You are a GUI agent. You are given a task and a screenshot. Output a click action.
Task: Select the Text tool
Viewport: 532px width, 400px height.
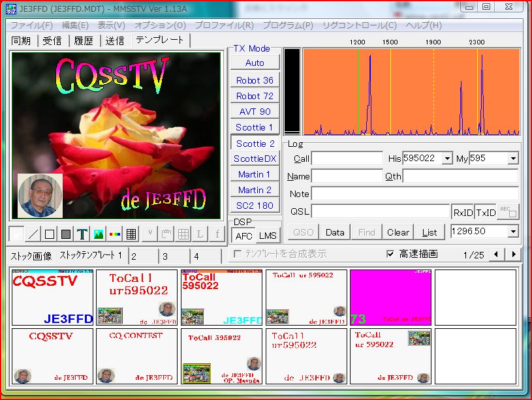click(82, 234)
